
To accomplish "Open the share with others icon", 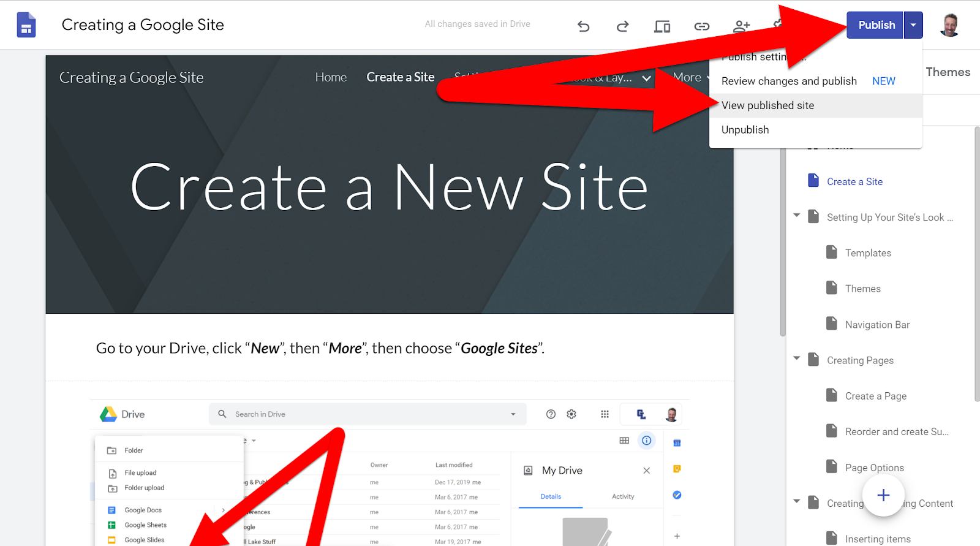I will (x=741, y=26).
